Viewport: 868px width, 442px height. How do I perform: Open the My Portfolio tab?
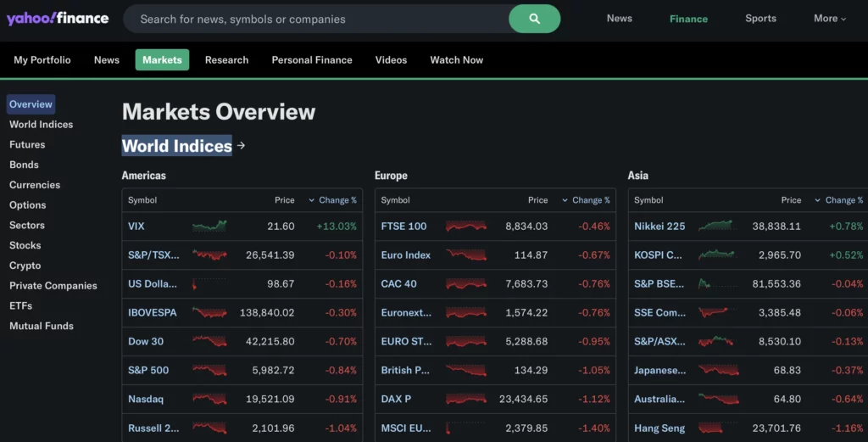pos(42,60)
